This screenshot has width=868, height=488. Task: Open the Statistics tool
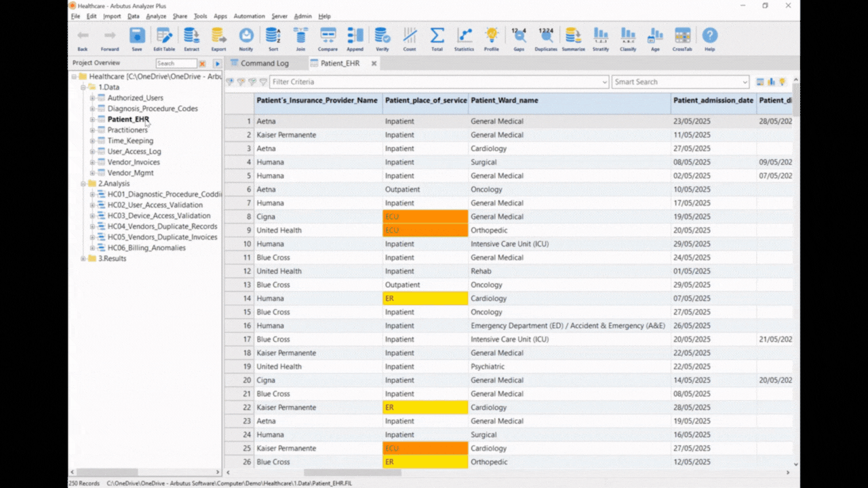tap(464, 39)
